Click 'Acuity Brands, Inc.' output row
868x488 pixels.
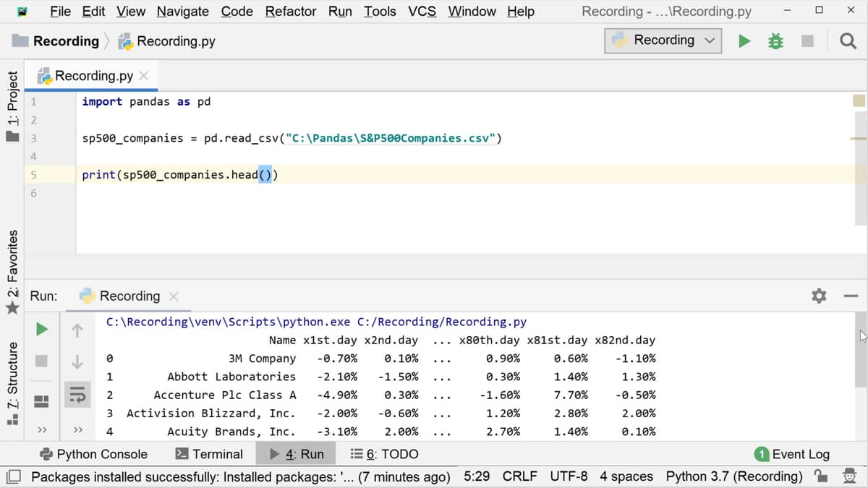coord(381,432)
